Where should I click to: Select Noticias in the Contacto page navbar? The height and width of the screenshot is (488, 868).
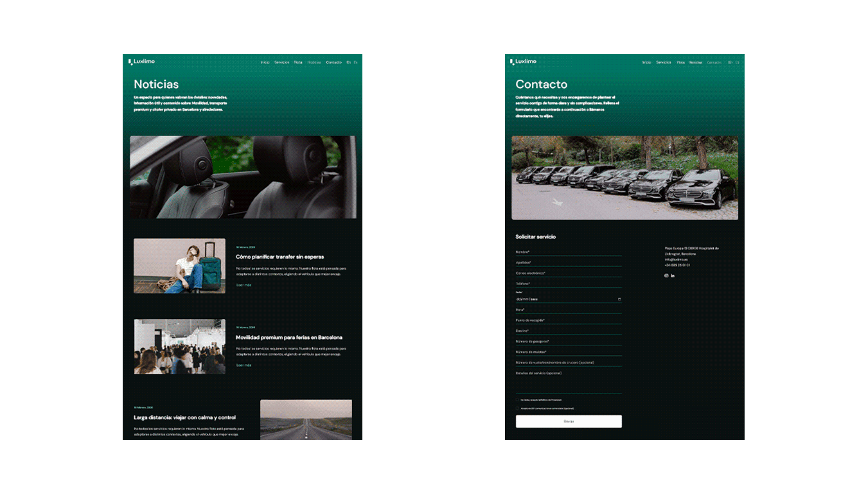click(695, 62)
